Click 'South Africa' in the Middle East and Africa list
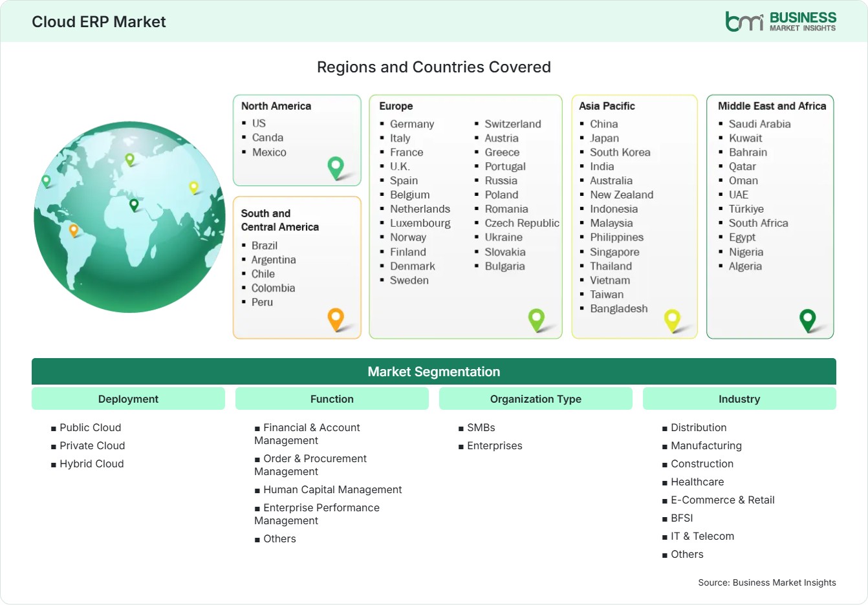Viewport: 868px width, 605px height. (759, 224)
